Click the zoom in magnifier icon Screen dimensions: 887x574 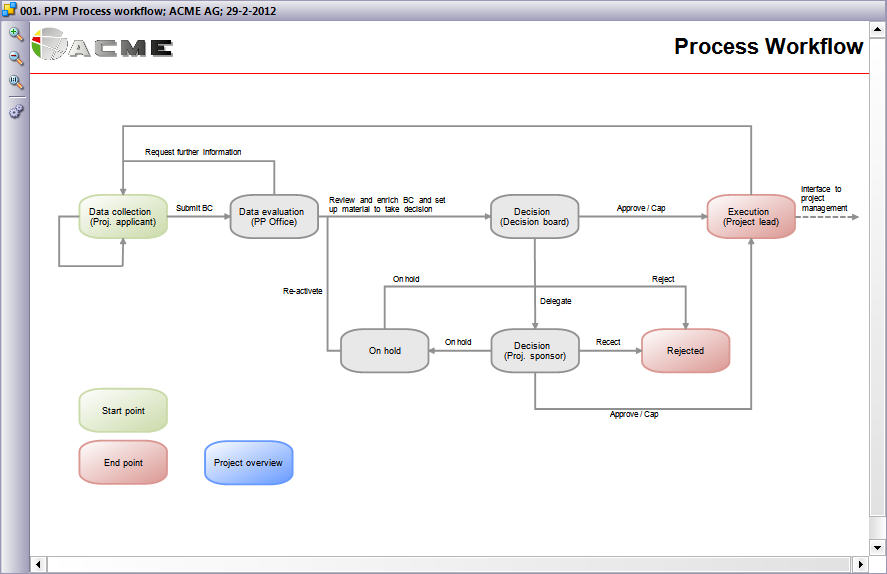[15, 33]
